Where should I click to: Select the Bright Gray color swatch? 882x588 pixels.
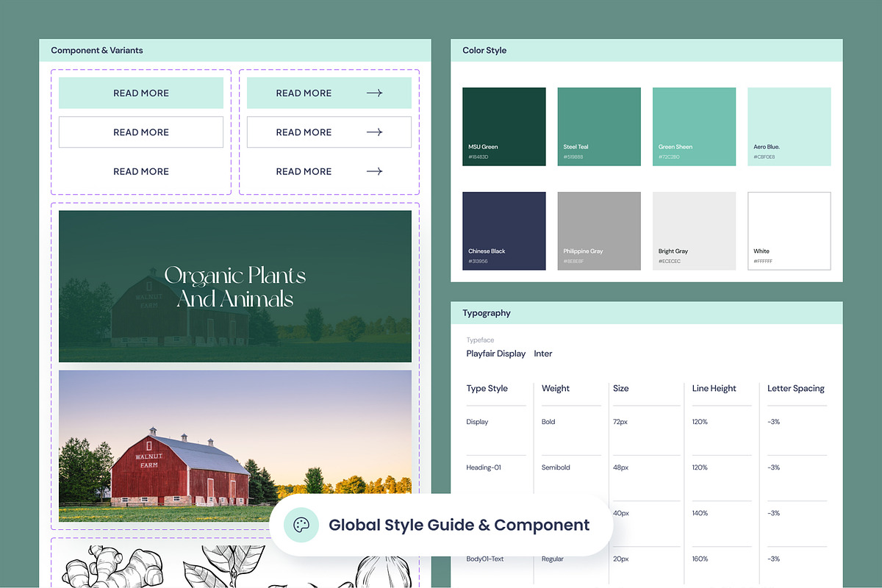pos(694,231)
